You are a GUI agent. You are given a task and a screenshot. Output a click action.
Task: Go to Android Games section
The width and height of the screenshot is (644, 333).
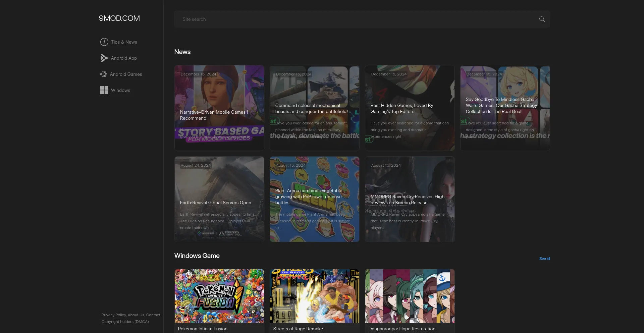(126, 74)
